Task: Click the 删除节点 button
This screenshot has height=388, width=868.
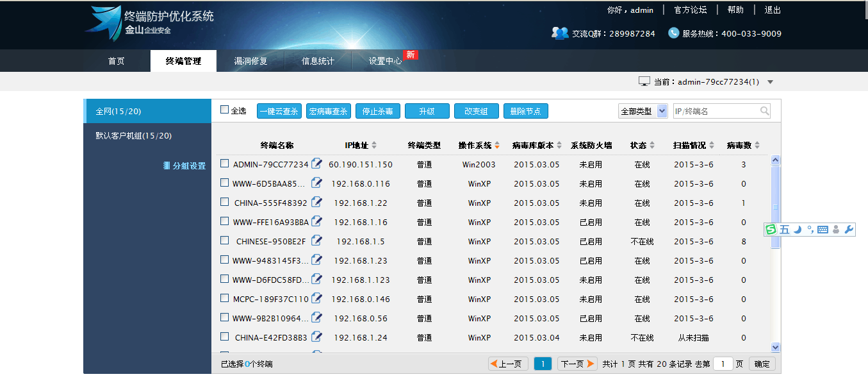Action: pos(526,111)
